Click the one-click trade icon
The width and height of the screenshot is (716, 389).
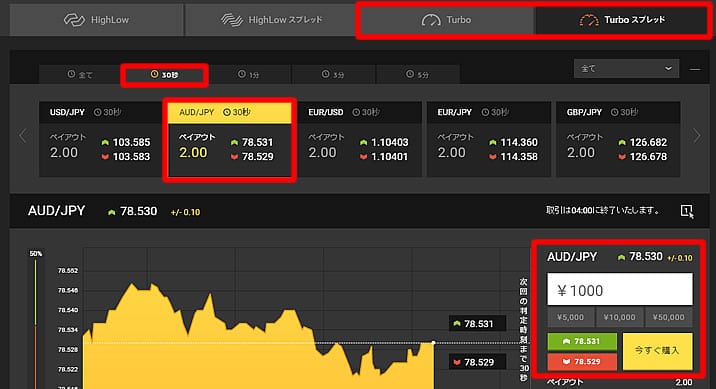(x=686, y=211)
